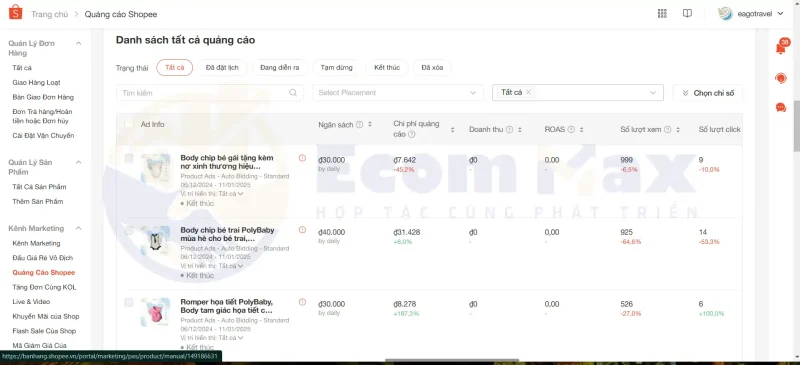Open the apps grid icon in header
Screen dimensions: 800x365
[662, 14]
